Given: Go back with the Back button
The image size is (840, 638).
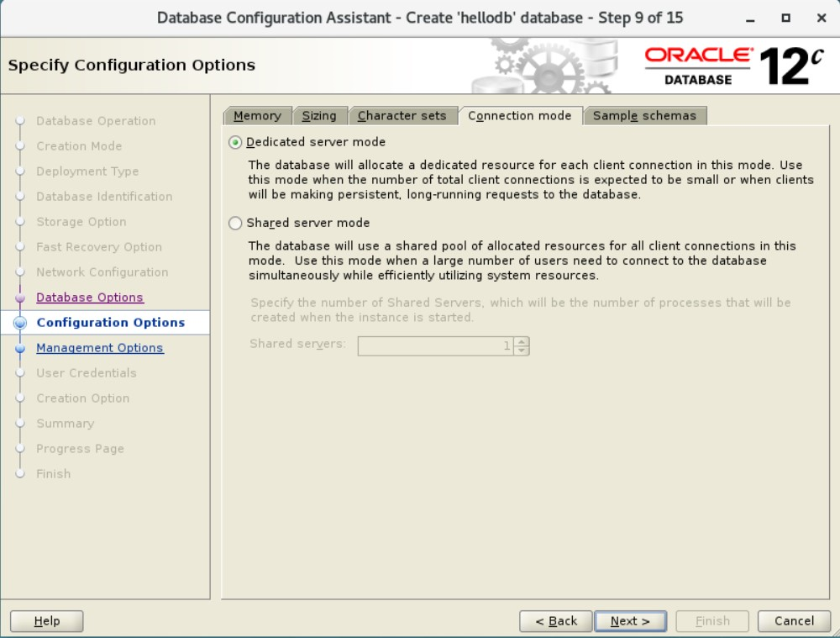Looking at the screenshot, I should [x=555, y=621].
